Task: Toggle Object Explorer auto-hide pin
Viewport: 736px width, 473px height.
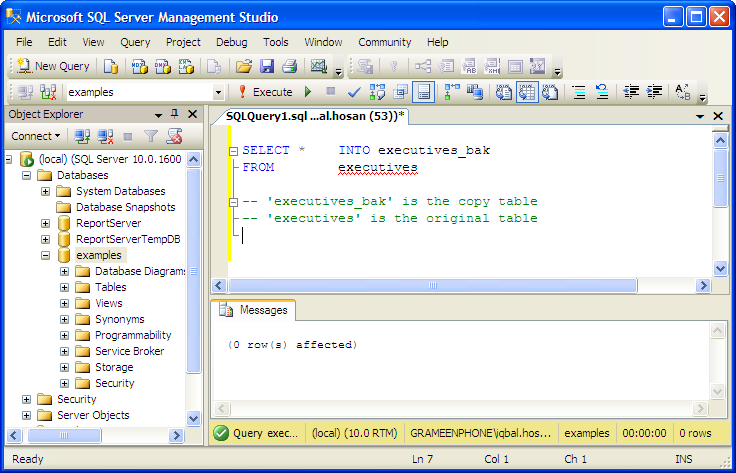Action: (174, 114)
